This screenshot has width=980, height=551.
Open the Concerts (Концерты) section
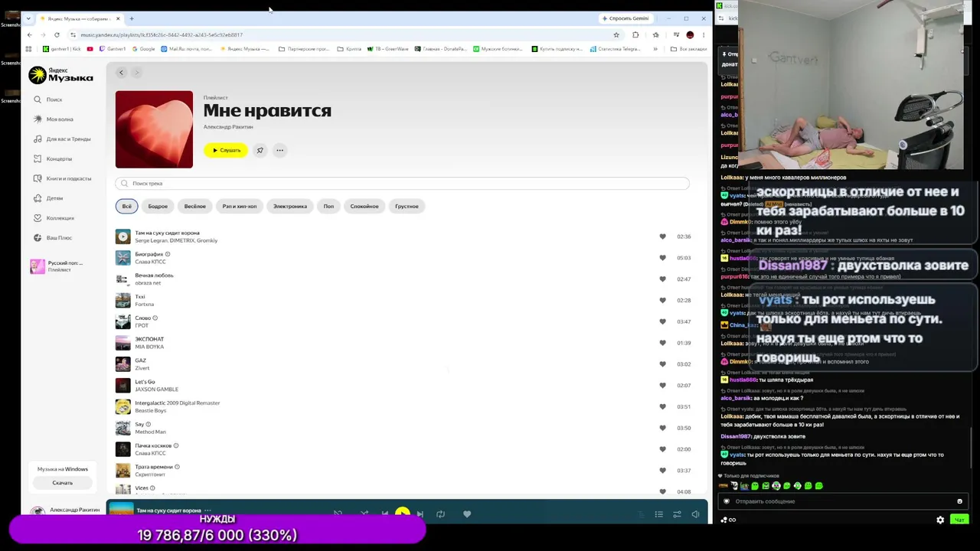[53, 159]
